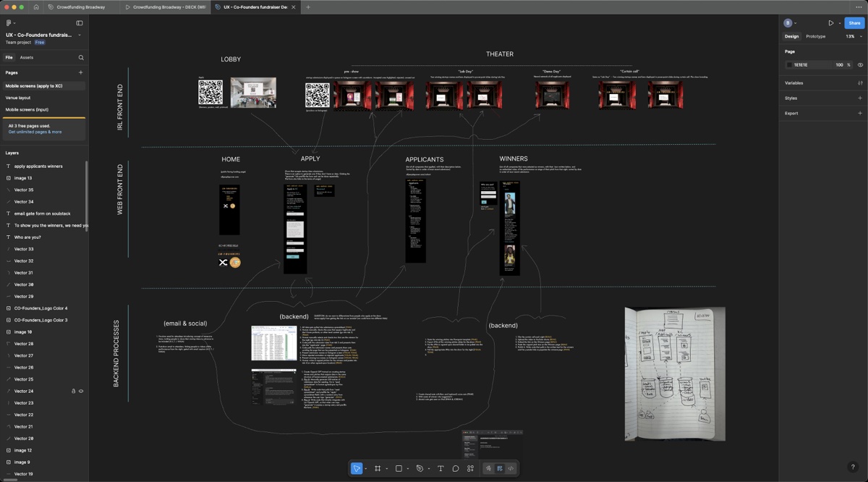
Task: Expand the file name options chevron
Action: tap(80, 35)
